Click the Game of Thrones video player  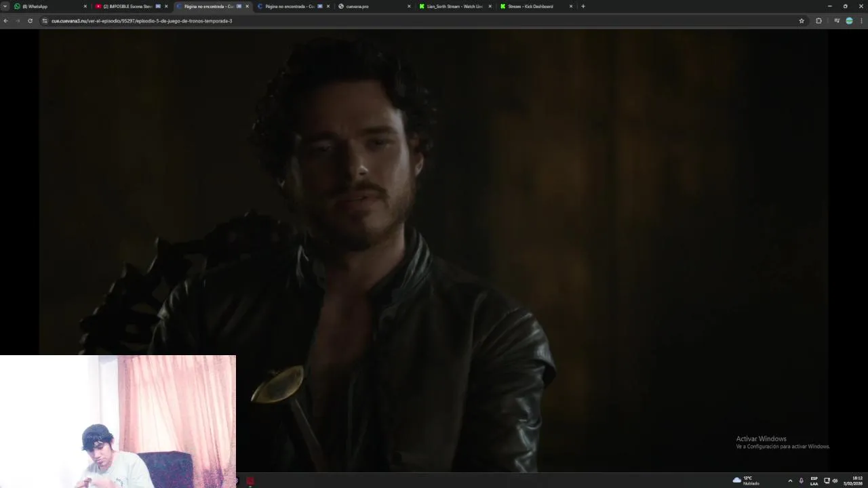point(434,251)
